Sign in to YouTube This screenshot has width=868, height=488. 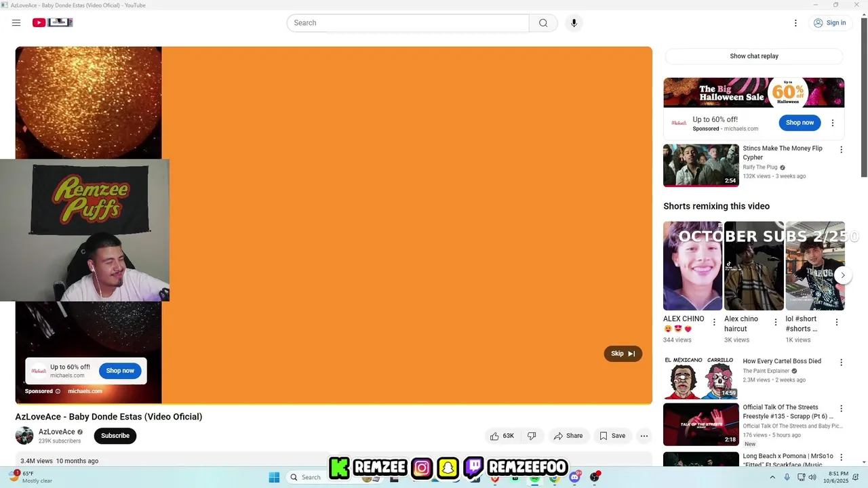coord(830,23)
